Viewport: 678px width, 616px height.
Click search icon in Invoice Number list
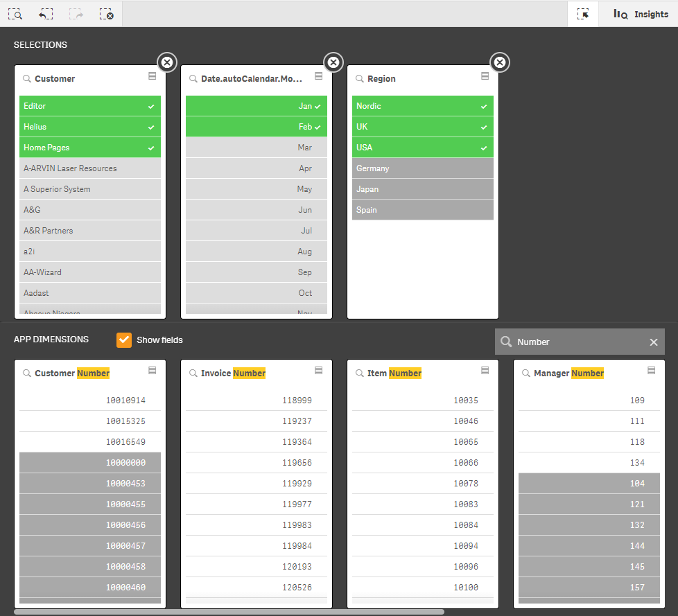[x=193, y=373]
